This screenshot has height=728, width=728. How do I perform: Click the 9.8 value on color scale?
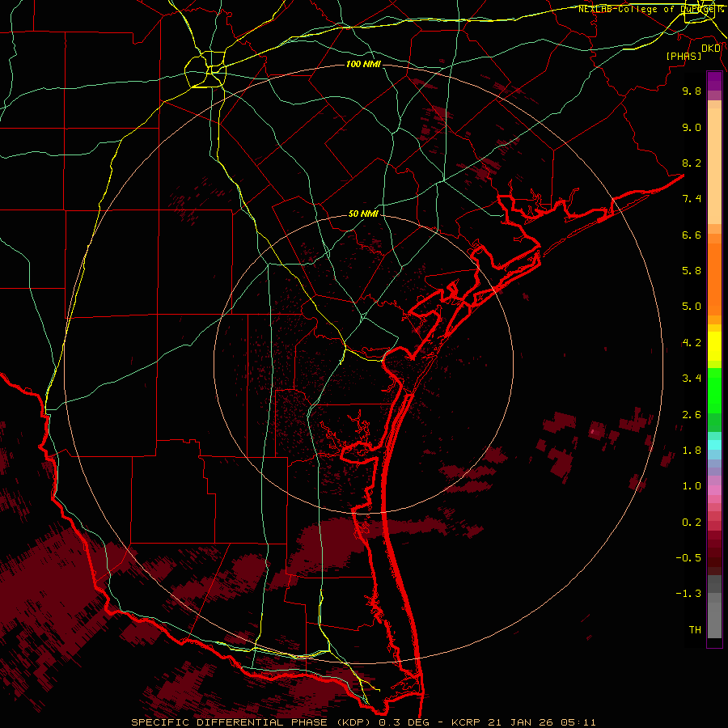pos(692,91)
